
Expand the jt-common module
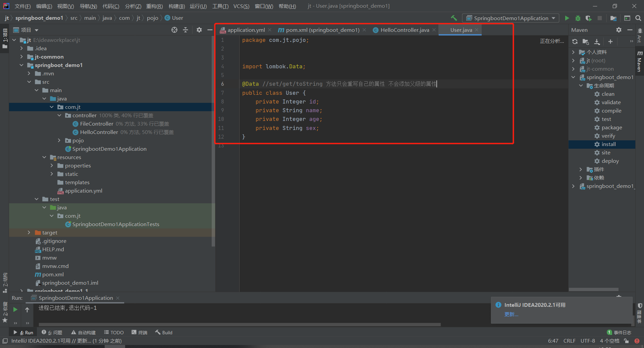coord(21,57)
